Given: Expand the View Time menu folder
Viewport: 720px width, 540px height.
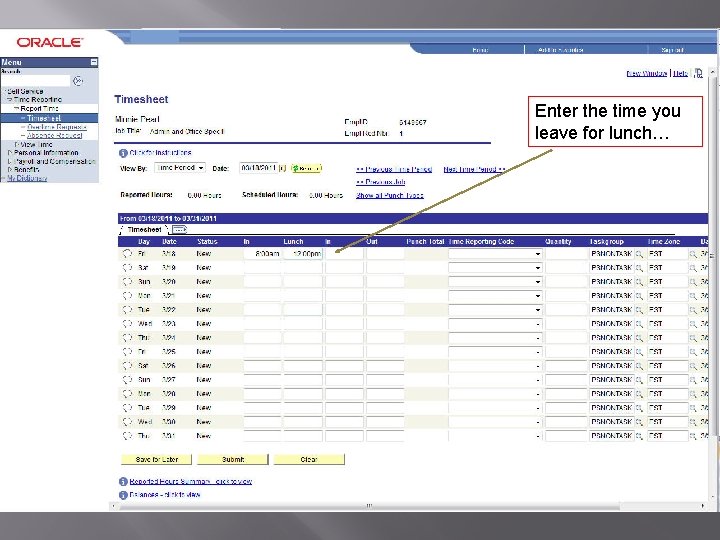Looking at the screenshot, I should (x=17, y=145).
